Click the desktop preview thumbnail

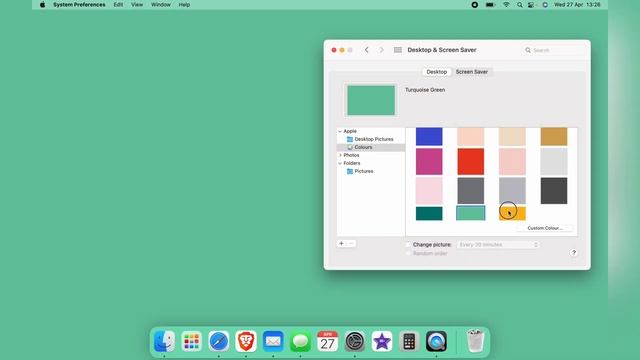tap(371, 100)
